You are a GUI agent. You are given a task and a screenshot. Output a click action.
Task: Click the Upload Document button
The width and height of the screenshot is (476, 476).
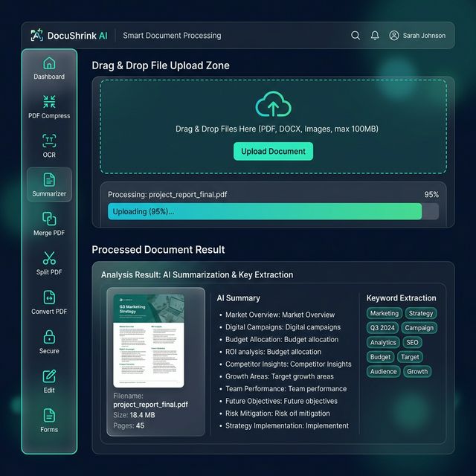point(273,151)
